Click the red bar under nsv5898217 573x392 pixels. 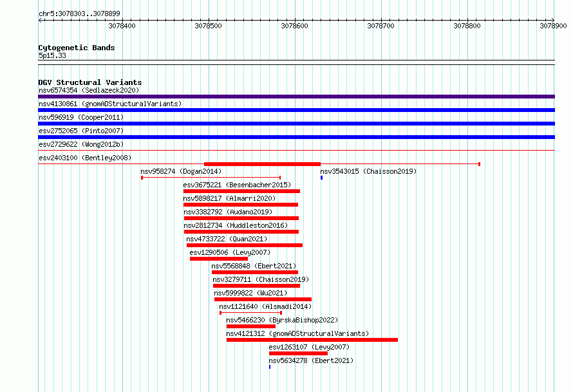tap(241, 205)
